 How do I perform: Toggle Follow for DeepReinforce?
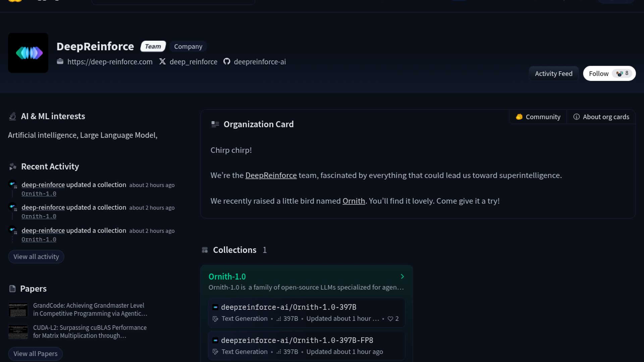[609, 73]
